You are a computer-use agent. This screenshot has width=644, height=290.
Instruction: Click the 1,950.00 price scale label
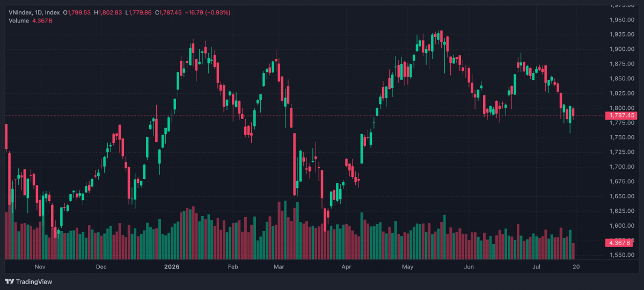[x=622, y=20]
